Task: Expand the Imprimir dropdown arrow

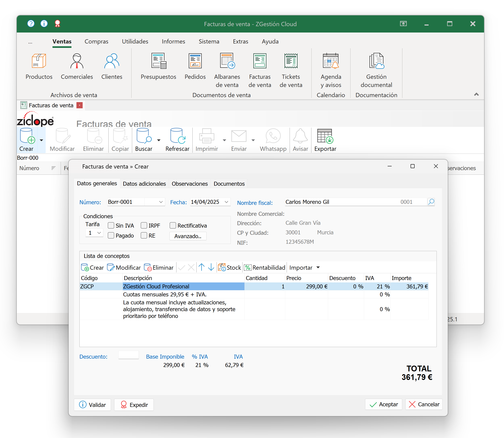Action: coord(224,140)
